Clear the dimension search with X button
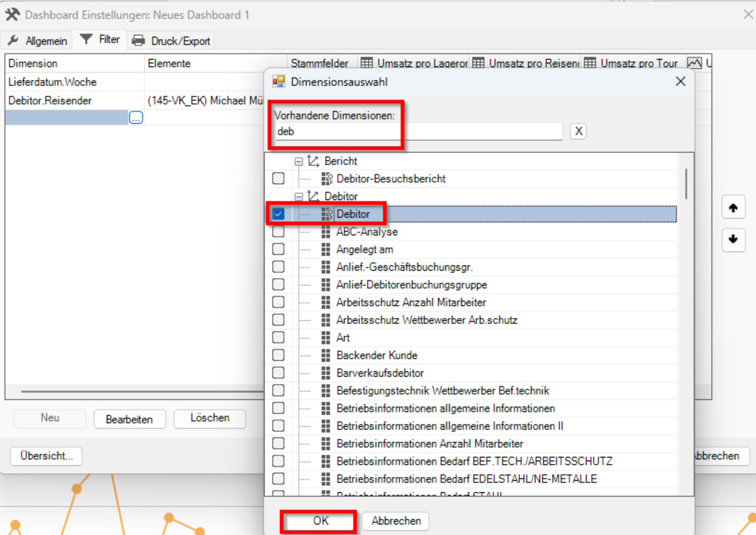 [579, 131]
